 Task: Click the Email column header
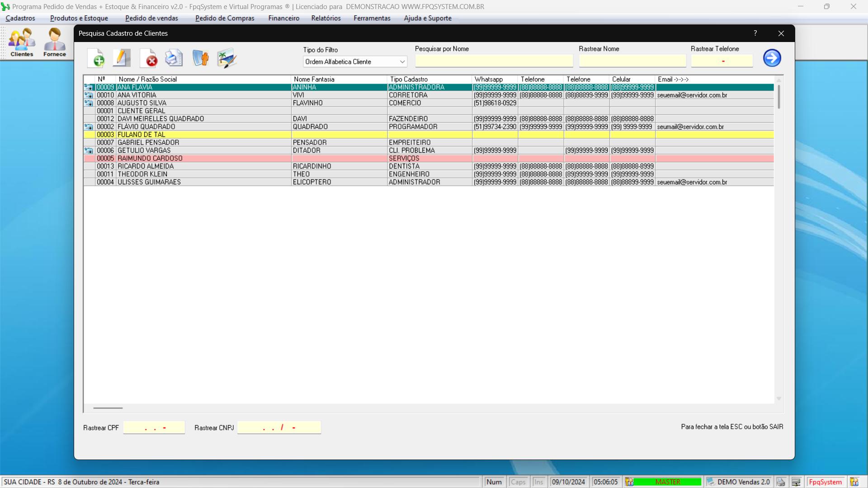(x=714, y=80)
